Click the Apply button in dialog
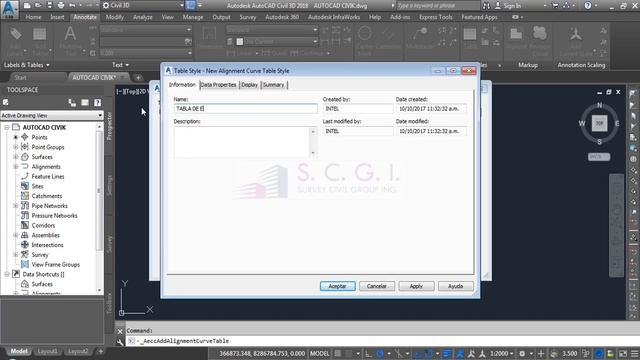The width and height of the screenshot is (640, 360). point(416,286)
